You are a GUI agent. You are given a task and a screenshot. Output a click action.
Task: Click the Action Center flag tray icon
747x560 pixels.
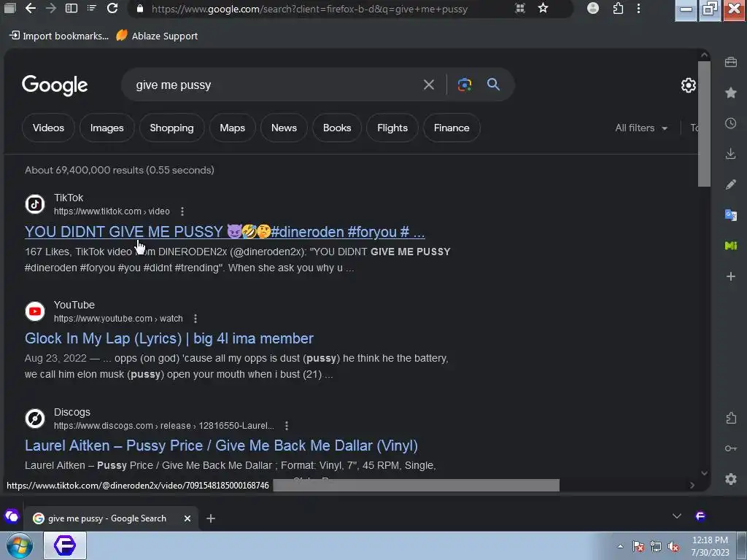point(638,547)
